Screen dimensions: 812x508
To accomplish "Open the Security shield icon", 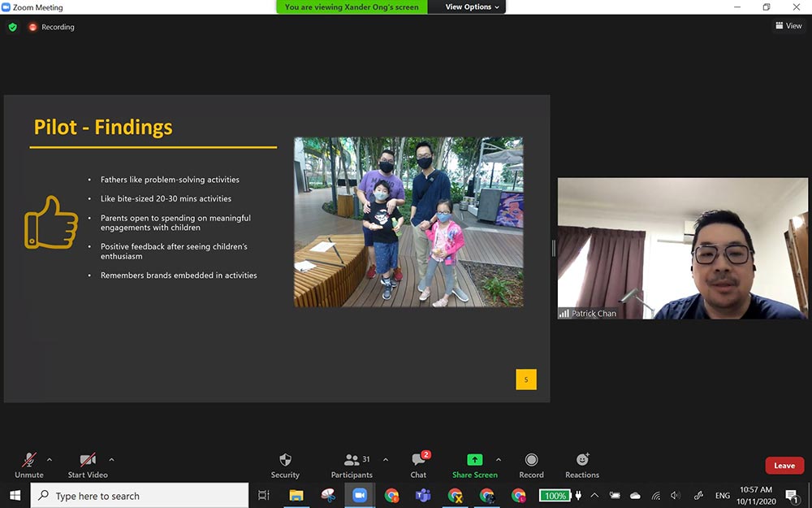I will pos(285,460).
